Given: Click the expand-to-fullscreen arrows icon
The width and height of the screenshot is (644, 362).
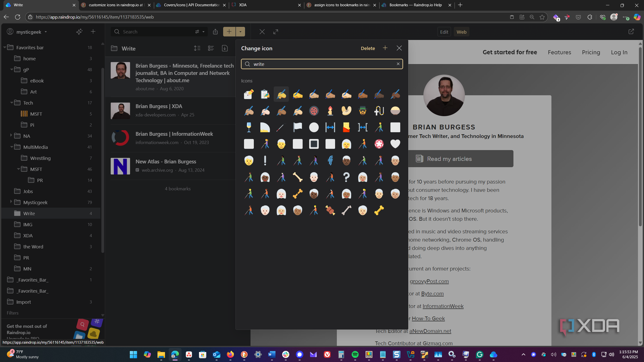Looking at the screenshot, I should 276,32.
